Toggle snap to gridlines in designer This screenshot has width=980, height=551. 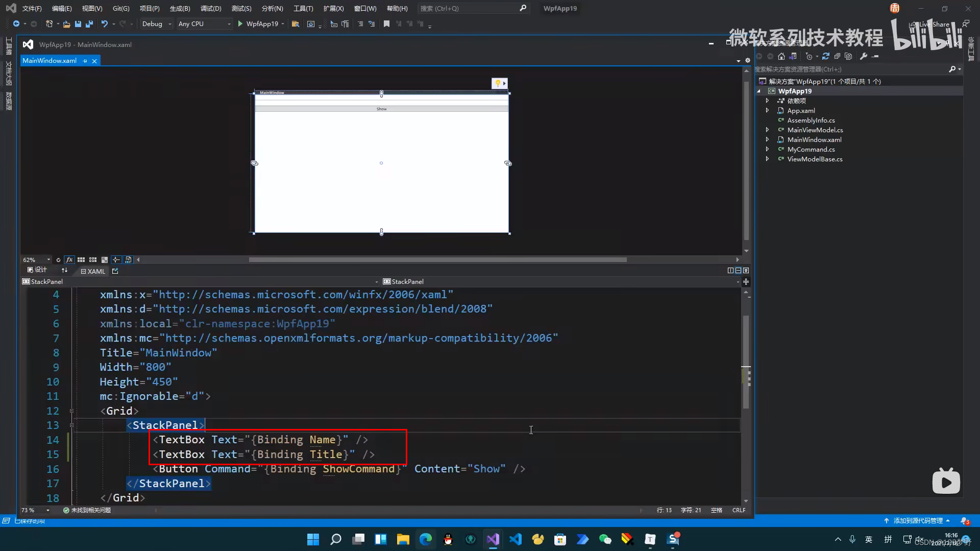[93, 260]
